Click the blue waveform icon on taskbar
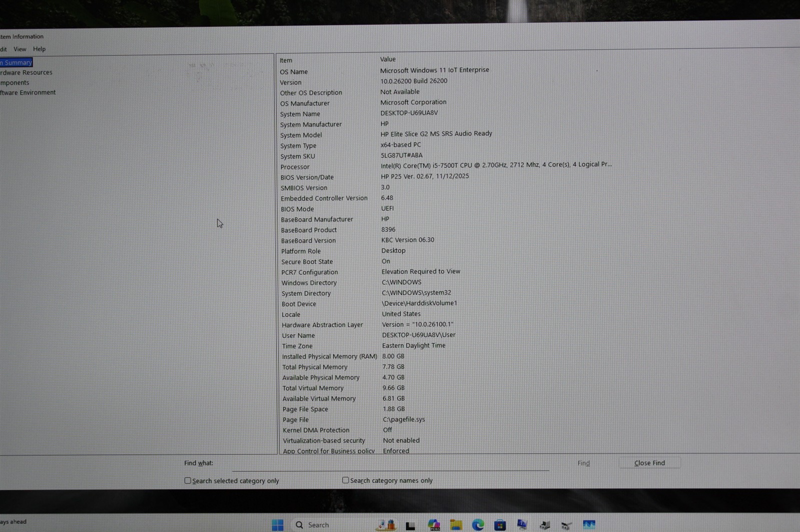Viewport: 800px width, 532px height. tap(589, 524)
